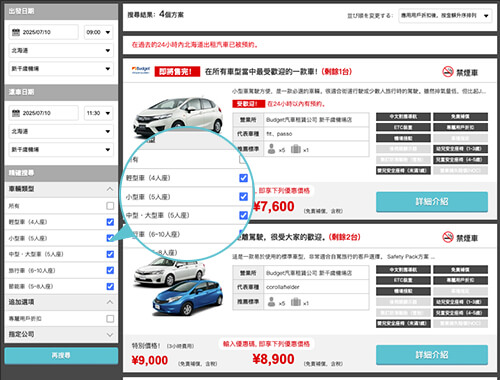The image size is (500, 380).
Task: Click the ¥7,600 price
Action: (274, 207)
